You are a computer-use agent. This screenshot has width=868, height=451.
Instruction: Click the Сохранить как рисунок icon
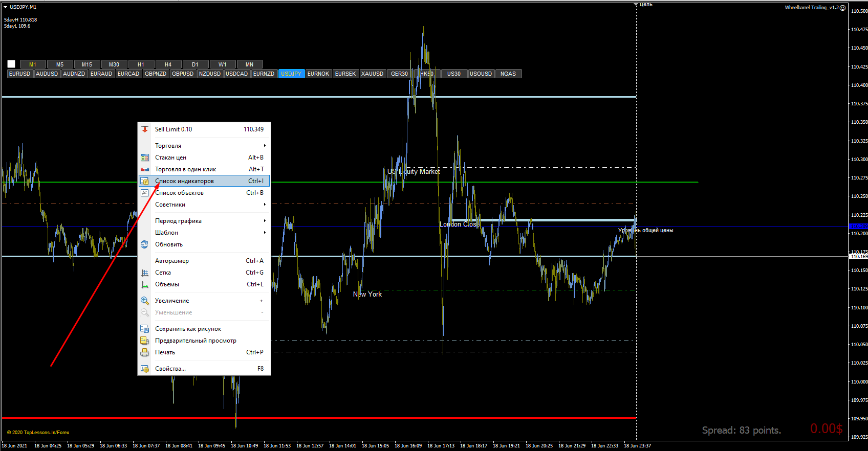(x=145, y=329)
